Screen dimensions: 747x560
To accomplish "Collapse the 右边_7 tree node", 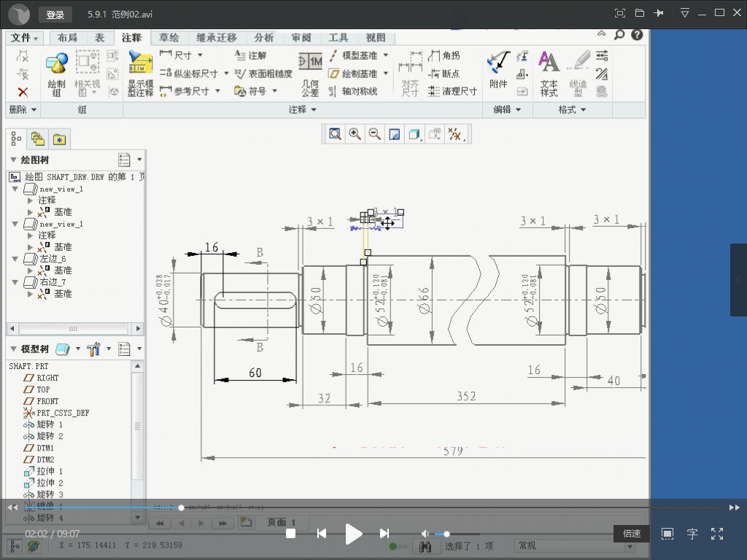I will coord(15,282).
